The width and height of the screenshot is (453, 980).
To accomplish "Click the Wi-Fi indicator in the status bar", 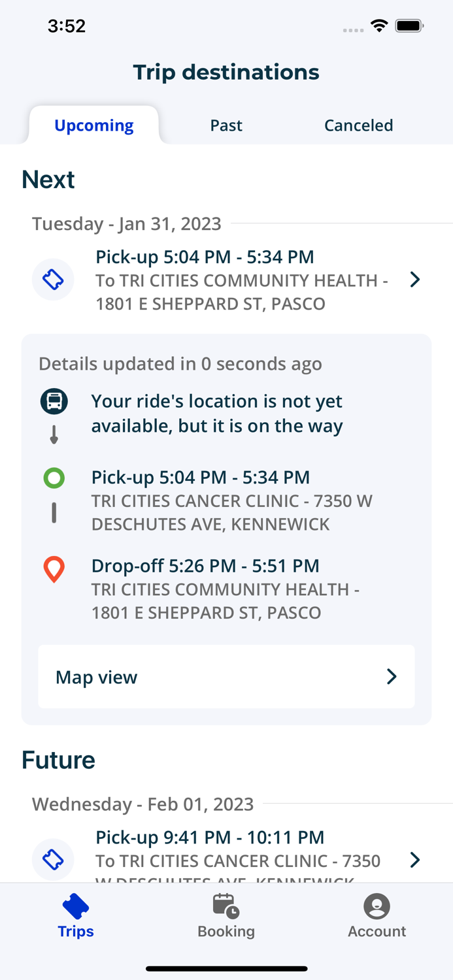I will 380,26.
